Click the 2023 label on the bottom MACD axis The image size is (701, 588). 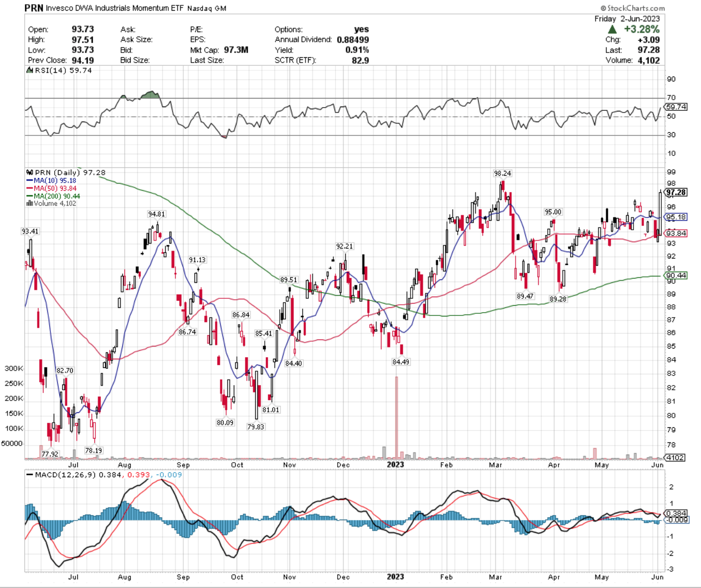coord(395,577)
